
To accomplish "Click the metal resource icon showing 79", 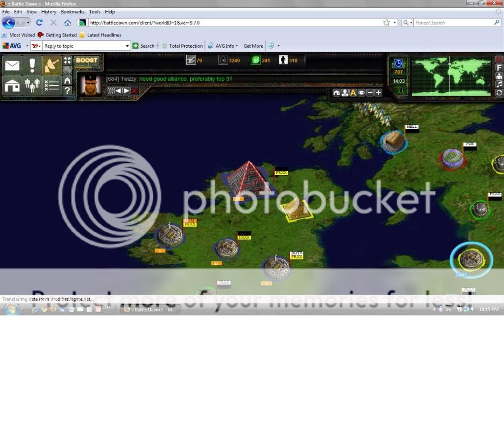I will click(191, 60).
